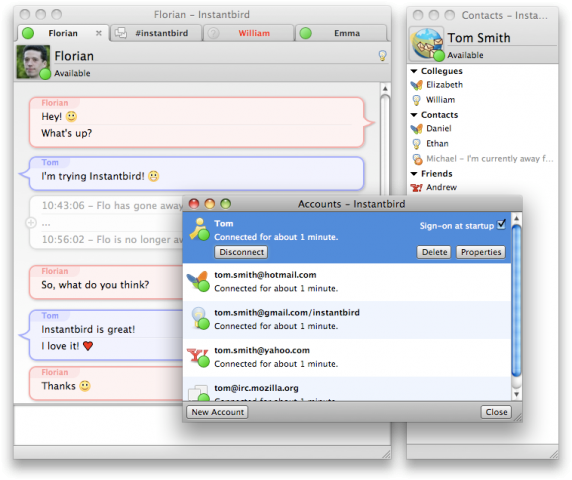Viewport: 572px width, 480px height.
Task: Click the Instantbird is great! message
Action: (88, 329)
